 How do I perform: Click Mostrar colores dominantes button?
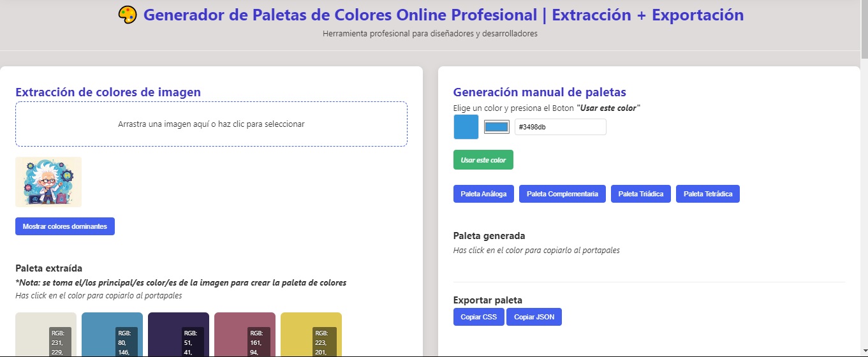pos(65,226)
